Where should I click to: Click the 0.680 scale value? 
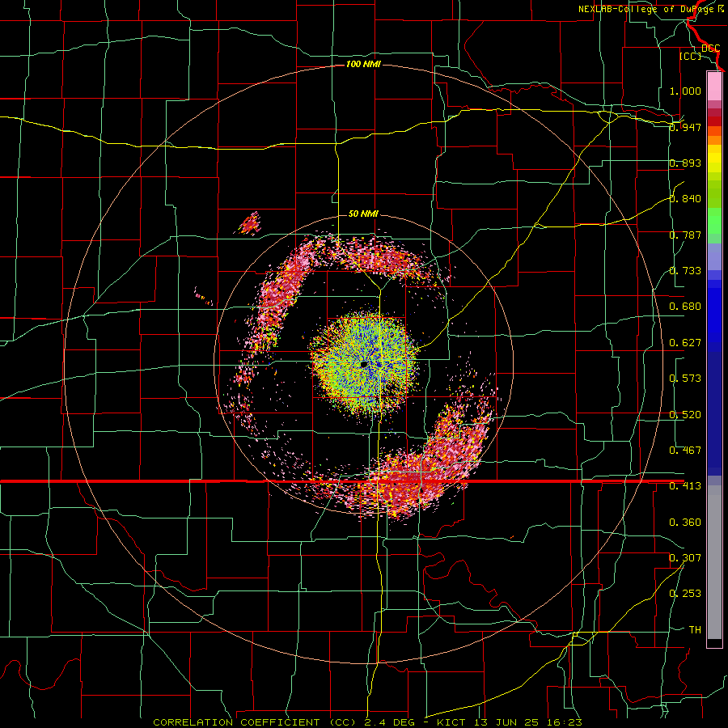point(685,307)
